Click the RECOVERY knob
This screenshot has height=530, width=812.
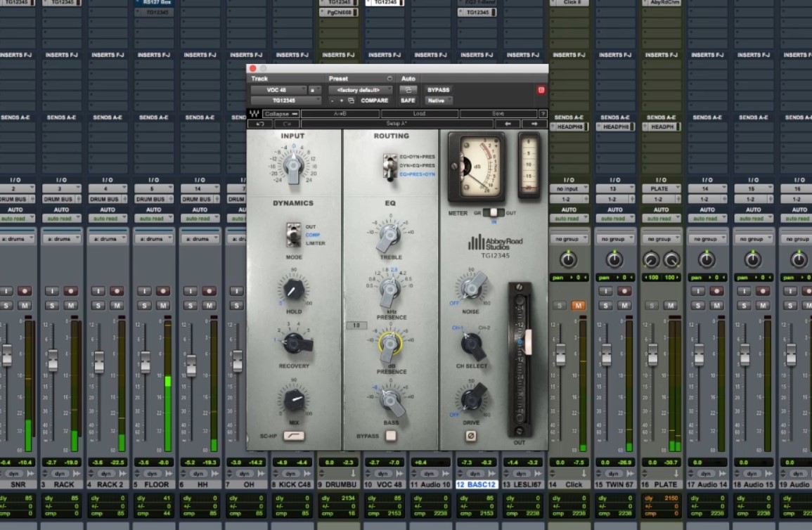tap(295, 343)
